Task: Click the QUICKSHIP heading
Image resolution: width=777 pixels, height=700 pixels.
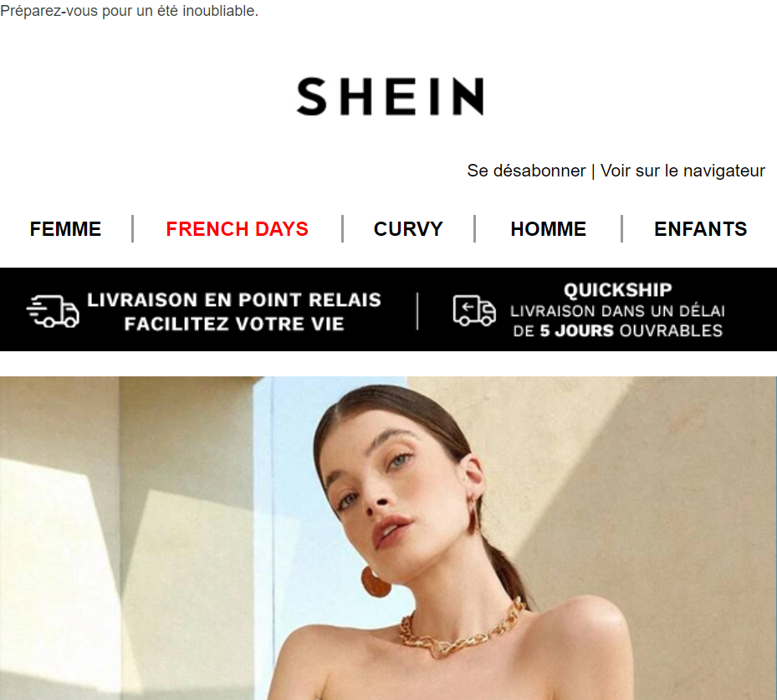Action: (618, 290)
